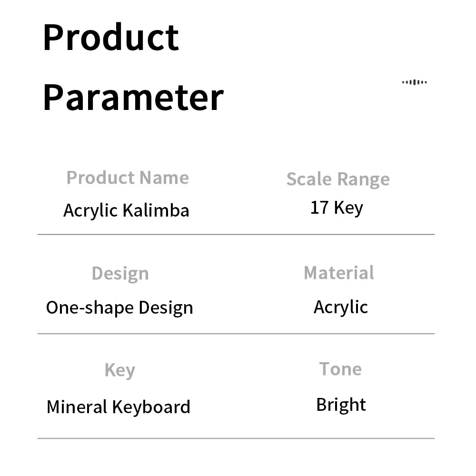Select the Product Name label
Image resolution: width=476 pixels, height=476 pixels.
click(128, 178)
